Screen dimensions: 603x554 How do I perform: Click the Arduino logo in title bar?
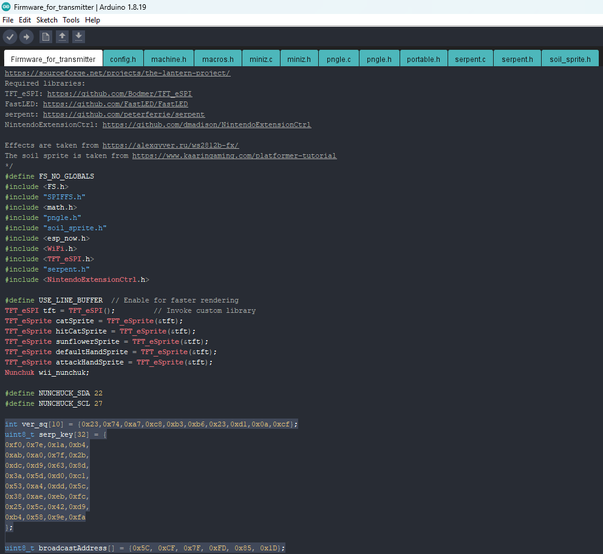tap(6, 7)
